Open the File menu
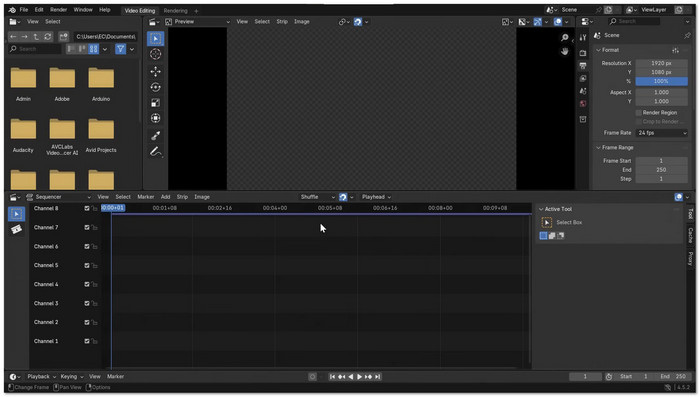The image size is (700, 397). click(x=24, y=10)
